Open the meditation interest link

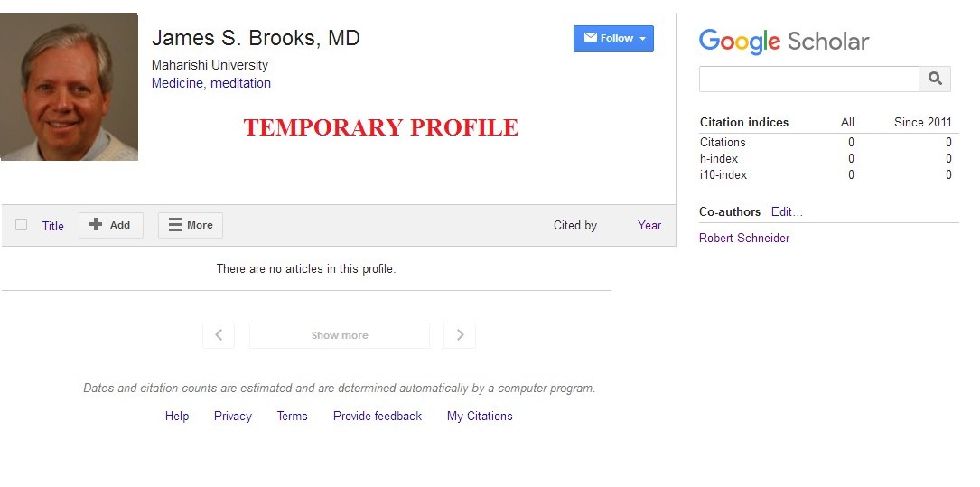(240, 83)
